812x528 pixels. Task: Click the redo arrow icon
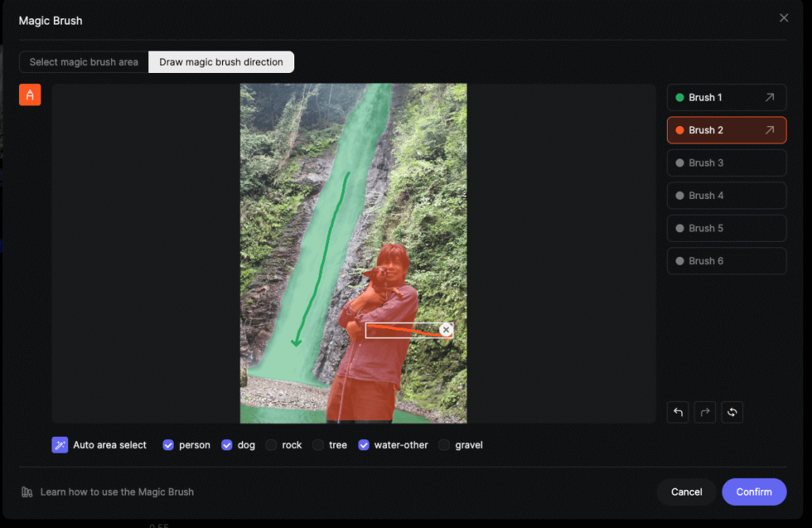point(705,412)
